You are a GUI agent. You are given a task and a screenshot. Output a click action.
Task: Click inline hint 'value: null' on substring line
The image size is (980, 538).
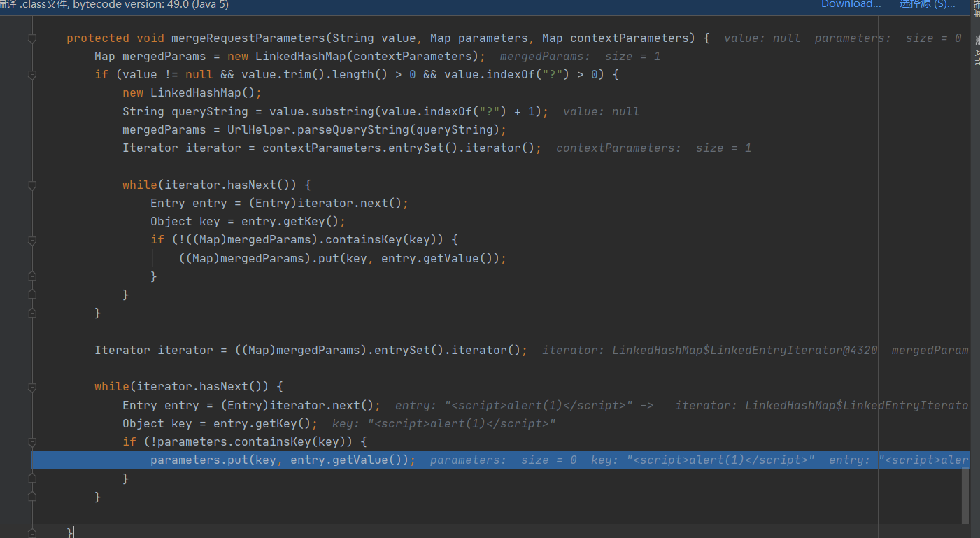point(601,112)
